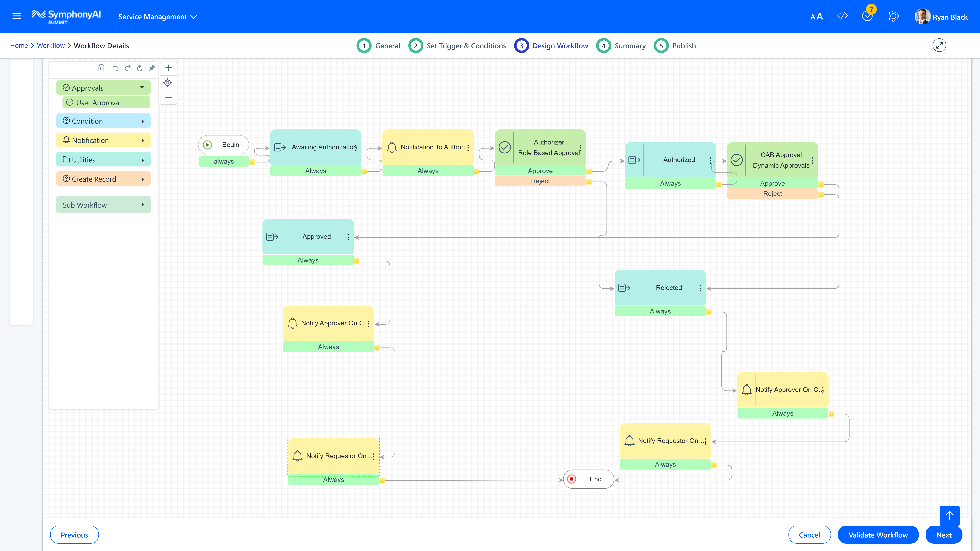Click the fullscreen expand icon
The width and height of the screenshot is (980, 551).
(x=939, y=45)
